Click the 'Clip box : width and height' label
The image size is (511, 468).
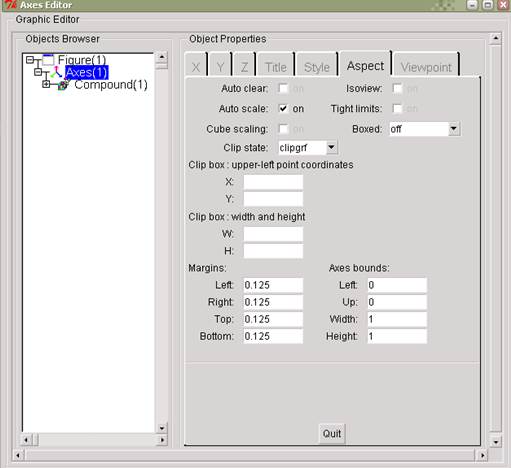click(247, 217)
